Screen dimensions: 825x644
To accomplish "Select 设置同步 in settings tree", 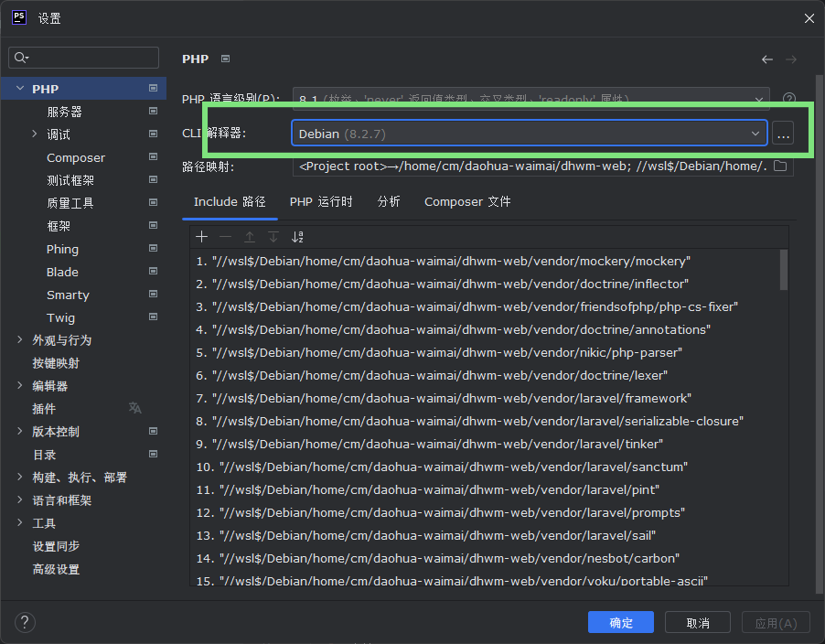I will click(56, 546).
